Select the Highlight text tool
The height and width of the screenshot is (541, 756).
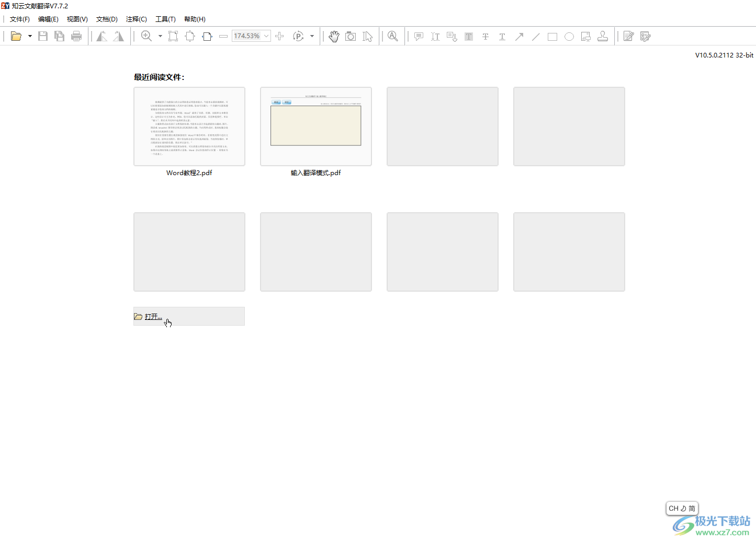tap(469, 36)
